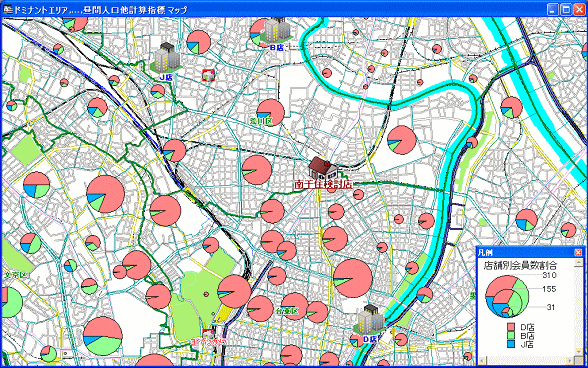Select the 南千住検討店 house icon
Screen dimensions: 588x368
point(322,168)
